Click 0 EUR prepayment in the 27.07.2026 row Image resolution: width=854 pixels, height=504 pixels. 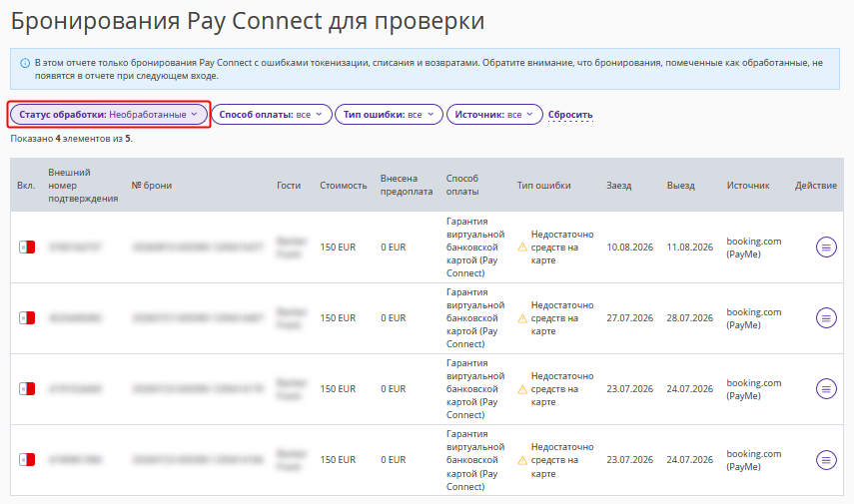394,317
